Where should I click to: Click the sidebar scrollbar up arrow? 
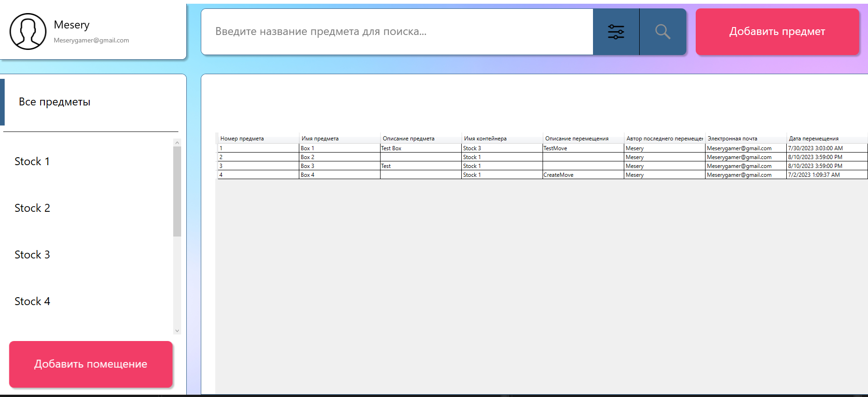[177, 142]
